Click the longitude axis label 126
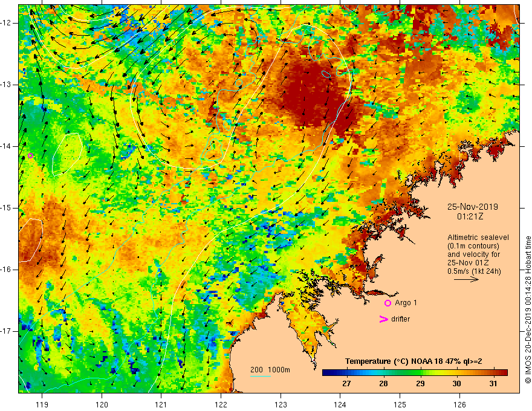532x411 pixels. tap(459, 404)
